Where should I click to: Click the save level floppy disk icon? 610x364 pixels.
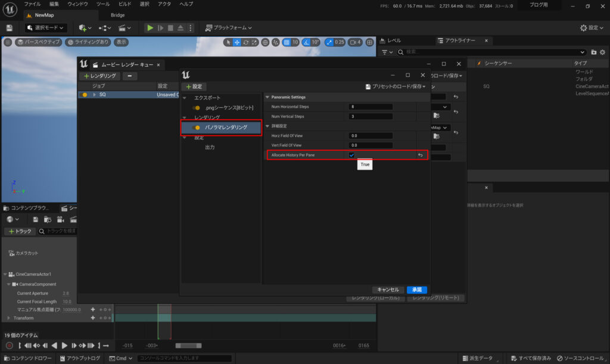click(x=9, y=28)
